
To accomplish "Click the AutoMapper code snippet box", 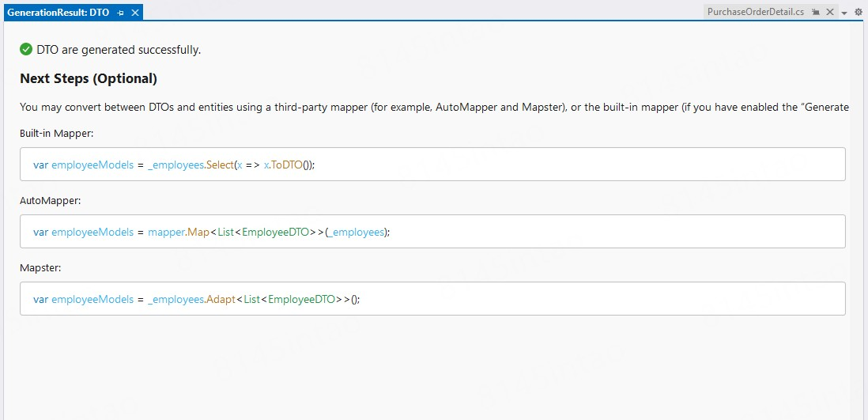I will (553, 232).
